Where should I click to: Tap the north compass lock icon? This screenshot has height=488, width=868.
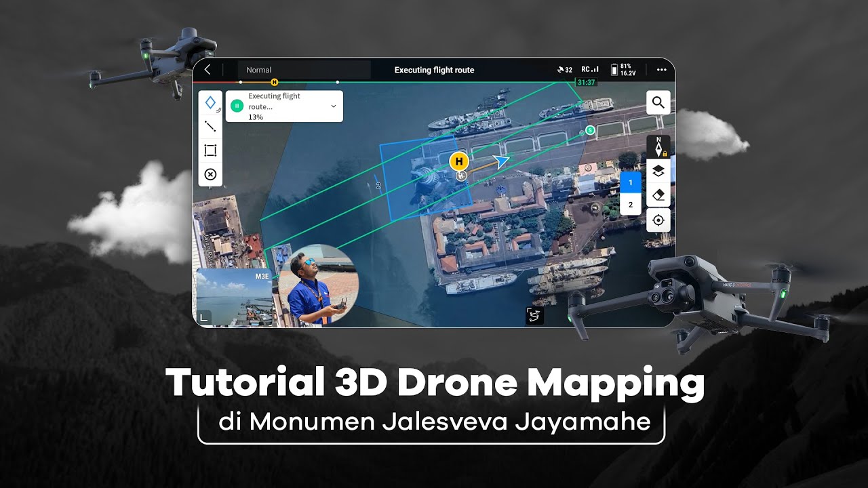tap(658, 146)
